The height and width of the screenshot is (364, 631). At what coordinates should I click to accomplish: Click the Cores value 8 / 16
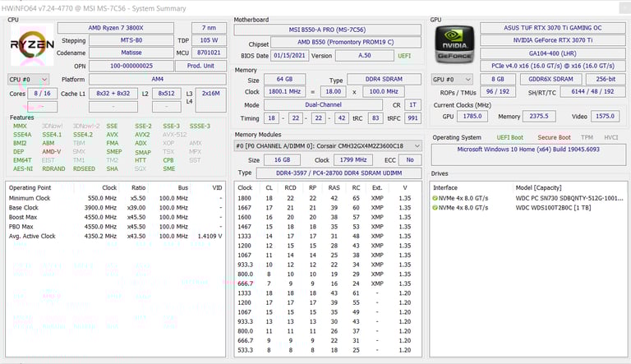point(42,94)
